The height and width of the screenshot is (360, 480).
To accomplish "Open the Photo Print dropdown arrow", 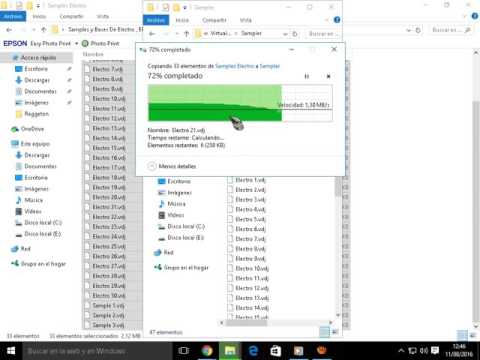I will pyautogui.click(x=77, y=44).
